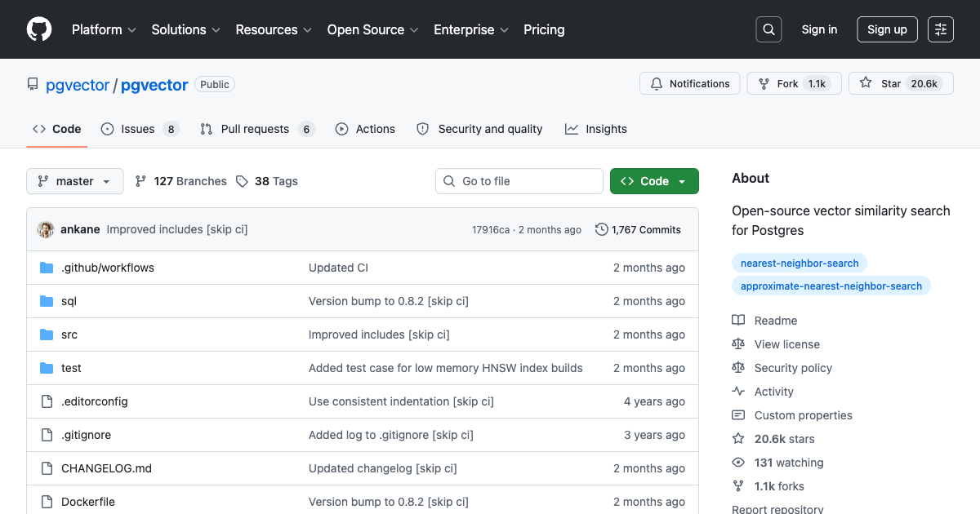View the 20.6k stars link
This screenshot has width=980, height=514.
pyautogui.click(x=784, y=439)
